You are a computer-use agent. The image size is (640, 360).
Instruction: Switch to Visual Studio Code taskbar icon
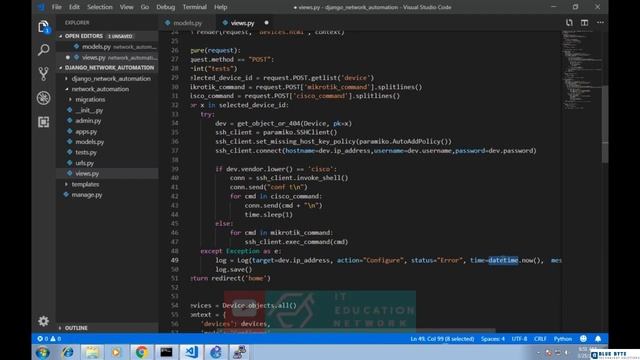[191, 352]
